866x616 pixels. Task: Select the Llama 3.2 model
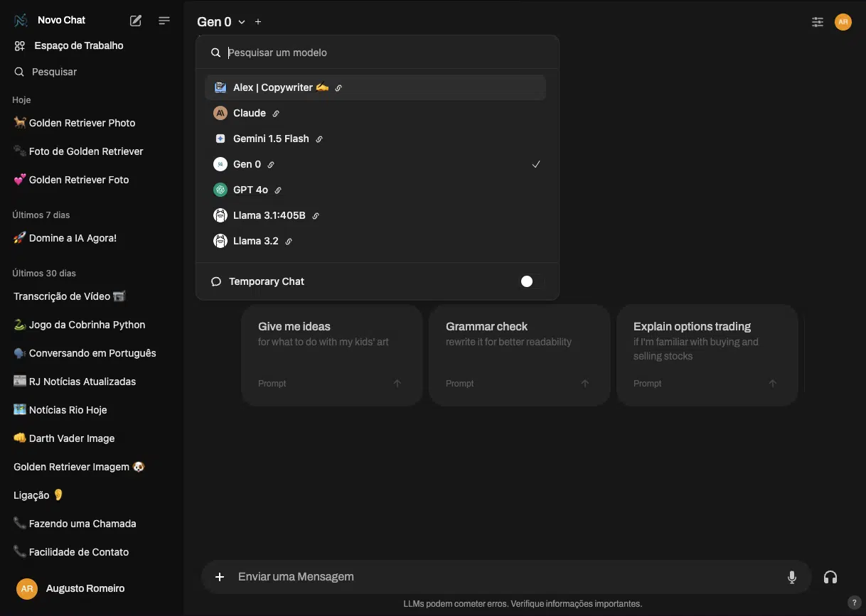pyautogui.click(x=375, y=241)
